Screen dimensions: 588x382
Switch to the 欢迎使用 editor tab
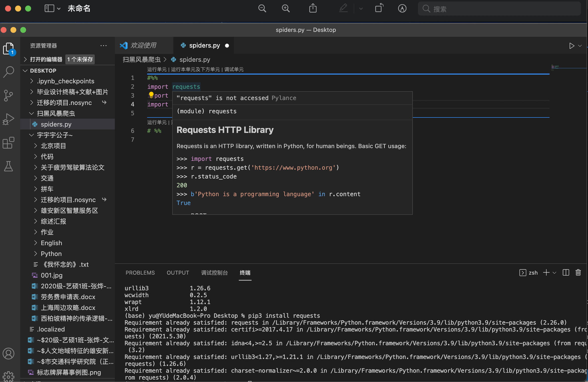144,45
